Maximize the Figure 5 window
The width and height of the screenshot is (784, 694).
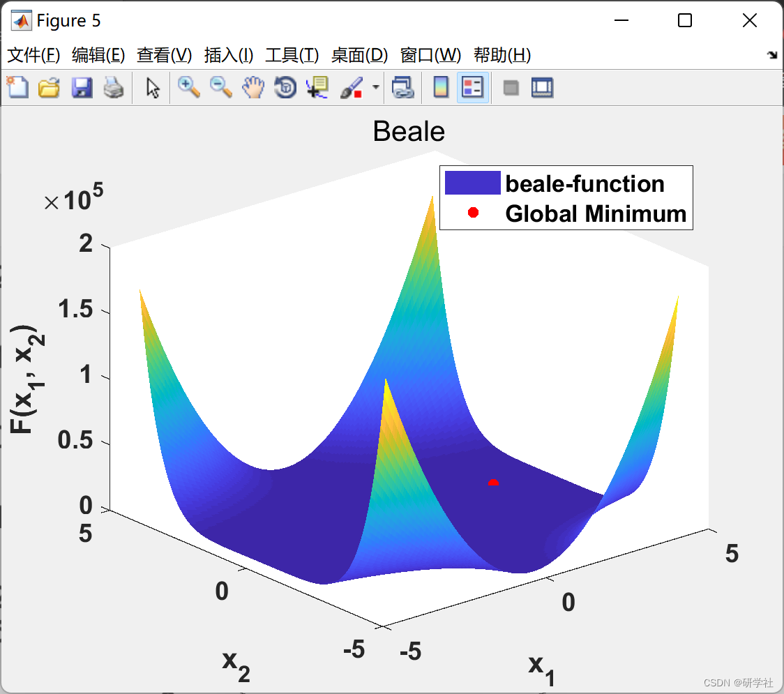tap(684, 20)
